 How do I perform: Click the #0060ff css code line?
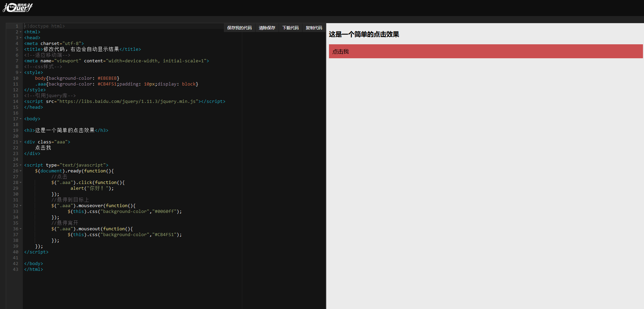click(125, 212)
